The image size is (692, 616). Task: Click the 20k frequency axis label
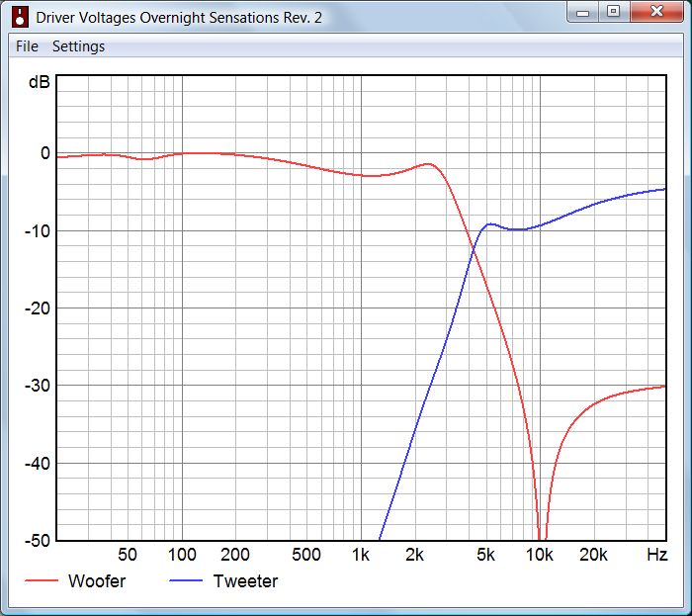click(x=593, y=555)
